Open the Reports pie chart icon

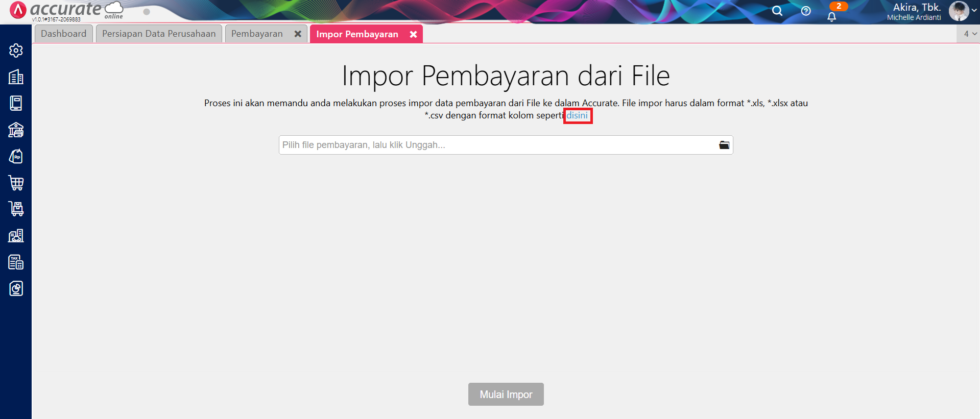pyautogui.click(x=16, y=288)
